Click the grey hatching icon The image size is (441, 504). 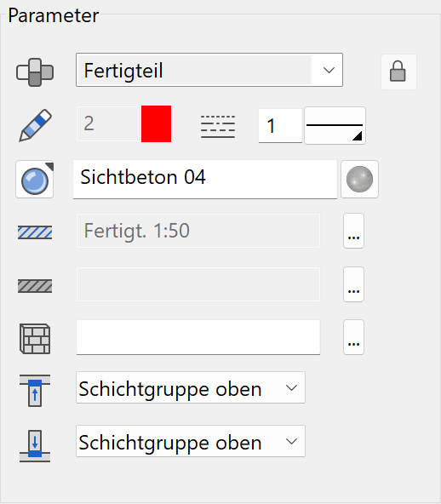(35, 286)
